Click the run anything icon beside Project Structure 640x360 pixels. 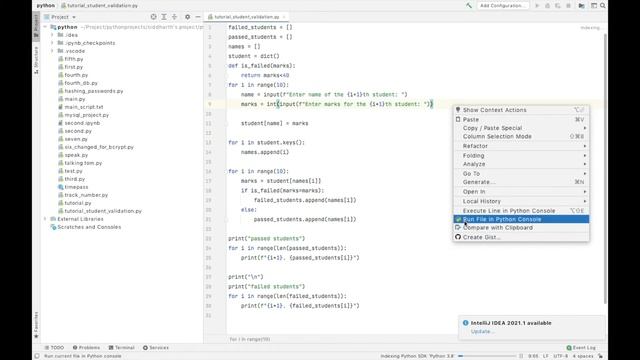(593, 6)
